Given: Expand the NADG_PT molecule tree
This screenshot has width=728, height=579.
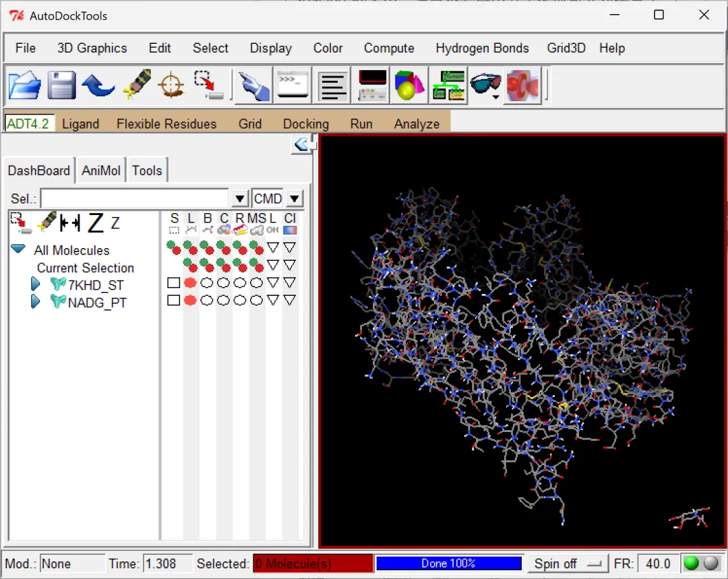Looking at the screenshot, I should 35,301.
